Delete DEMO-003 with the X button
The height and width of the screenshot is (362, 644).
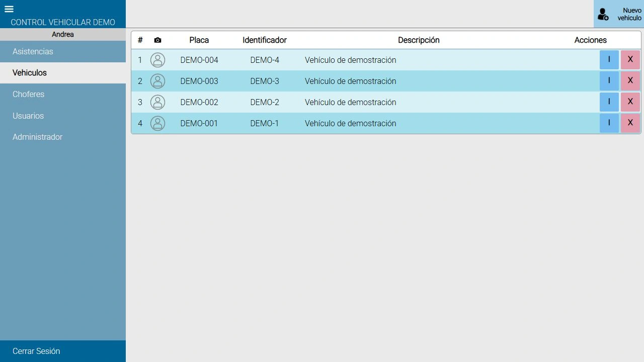[x=630, y=81]
